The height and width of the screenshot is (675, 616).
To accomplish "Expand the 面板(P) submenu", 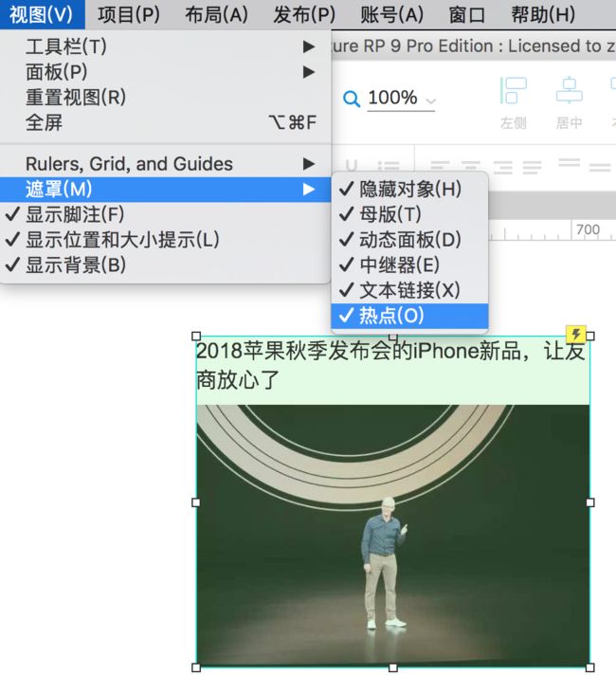I will [165, 72].
